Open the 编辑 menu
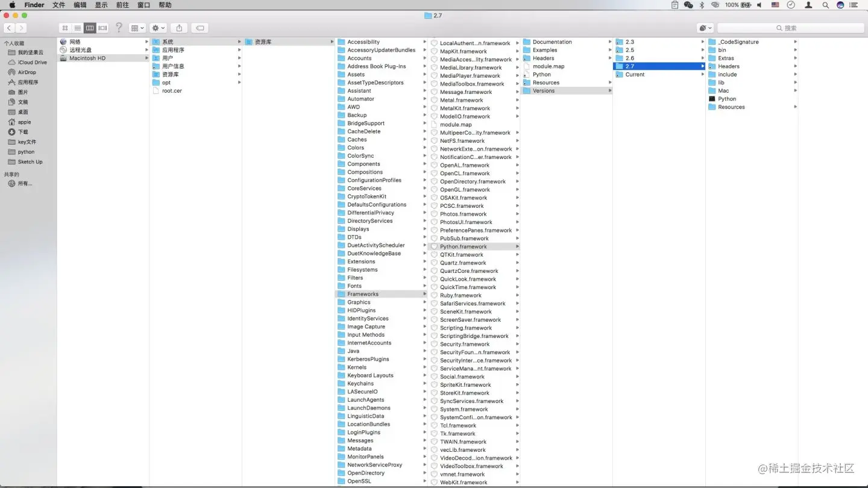 pyautogui.click(x=80, y=5)
